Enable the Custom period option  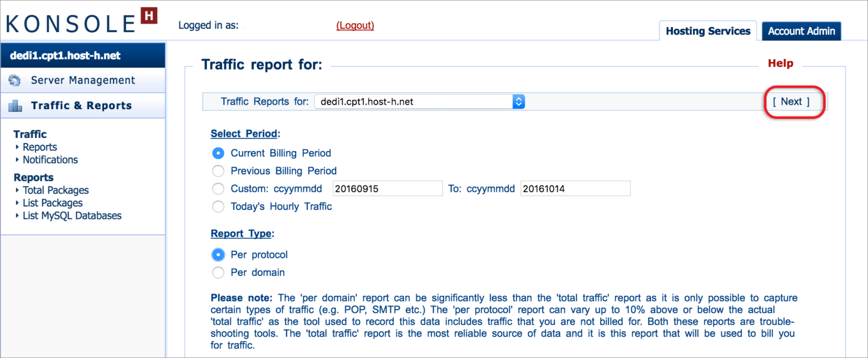pos(218,188)
